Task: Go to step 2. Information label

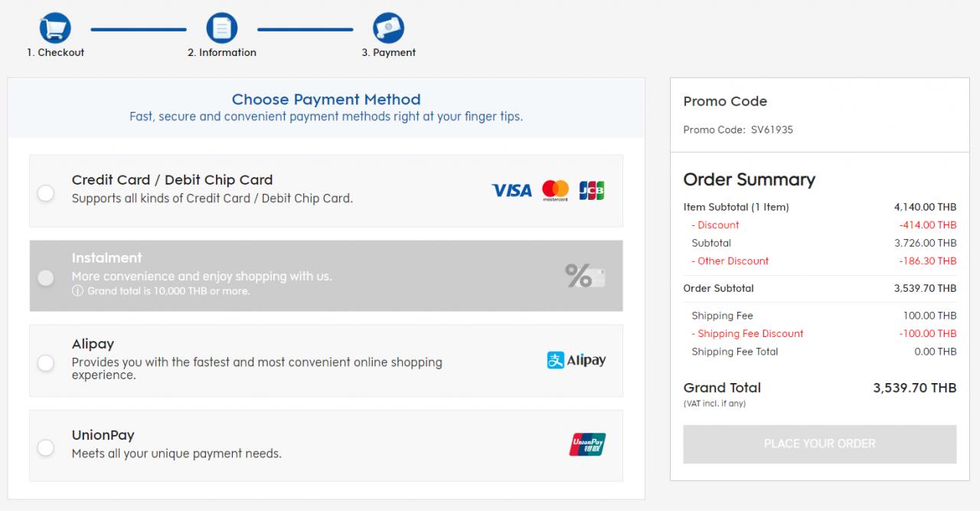Action: tap(222, 53)
